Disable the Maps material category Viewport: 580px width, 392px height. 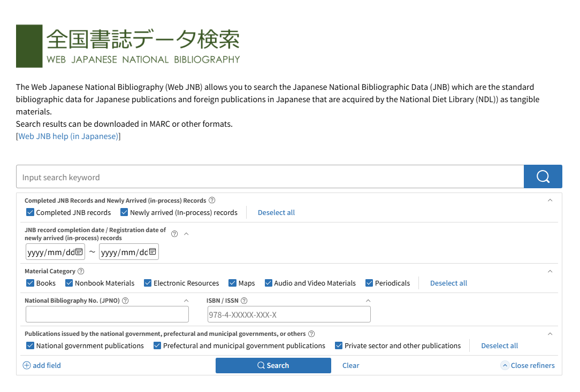coord(232,283)
